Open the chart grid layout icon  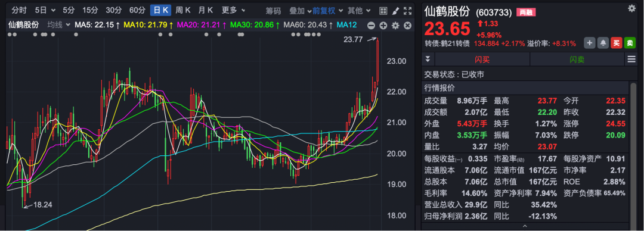coord(383,11)
